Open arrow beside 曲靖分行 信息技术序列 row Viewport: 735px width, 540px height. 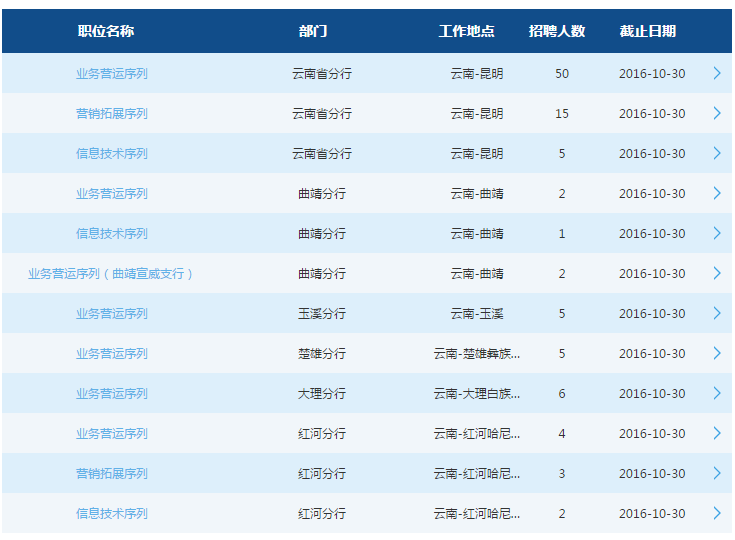point(717,233)
